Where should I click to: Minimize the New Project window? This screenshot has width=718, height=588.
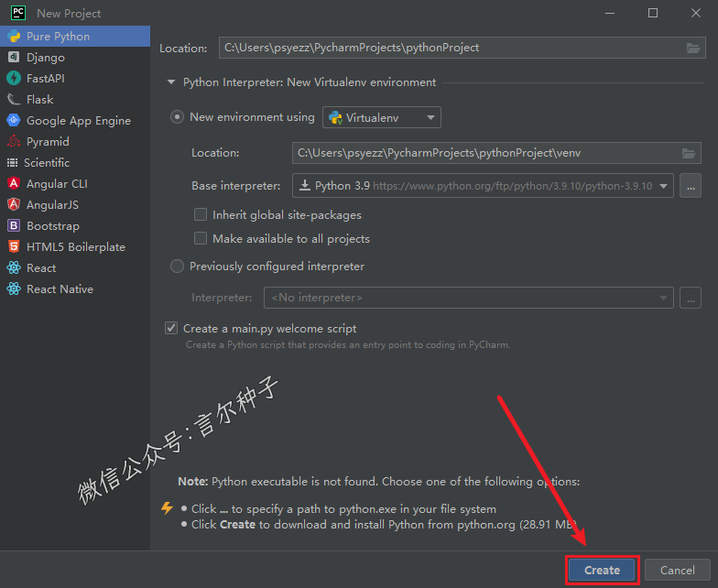click(x=610, y=13)
